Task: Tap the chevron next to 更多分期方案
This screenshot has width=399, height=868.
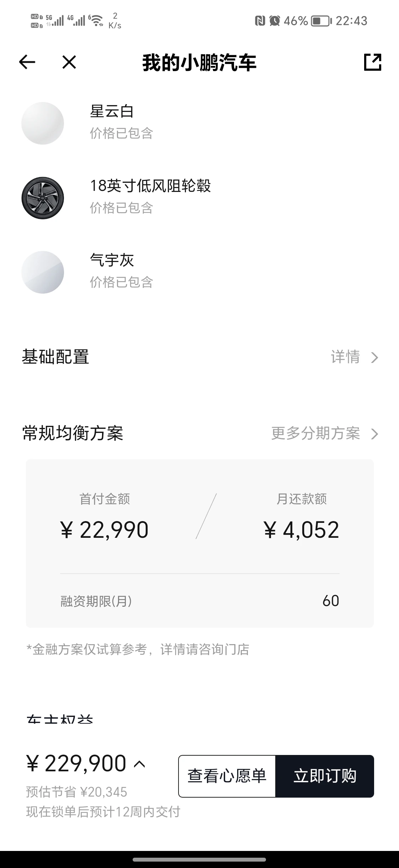Action: [374, 434]
